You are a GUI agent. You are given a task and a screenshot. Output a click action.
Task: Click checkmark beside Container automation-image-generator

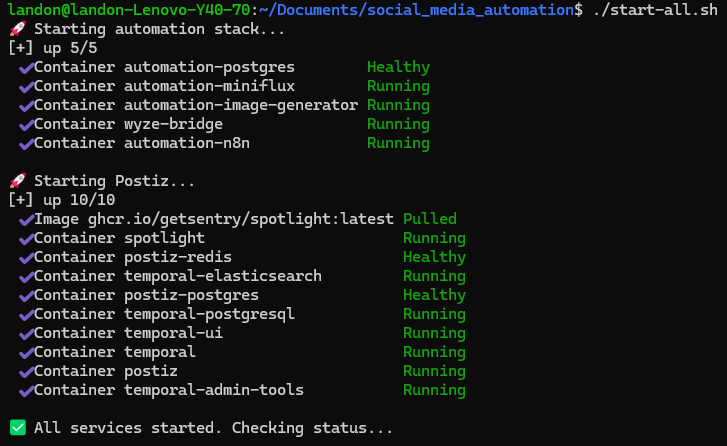[26, 106]
